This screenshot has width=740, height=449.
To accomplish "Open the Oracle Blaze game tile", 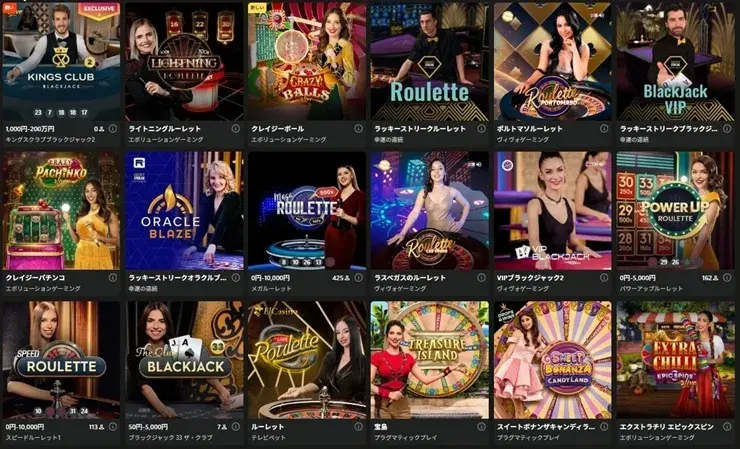I will coord(184,211).
